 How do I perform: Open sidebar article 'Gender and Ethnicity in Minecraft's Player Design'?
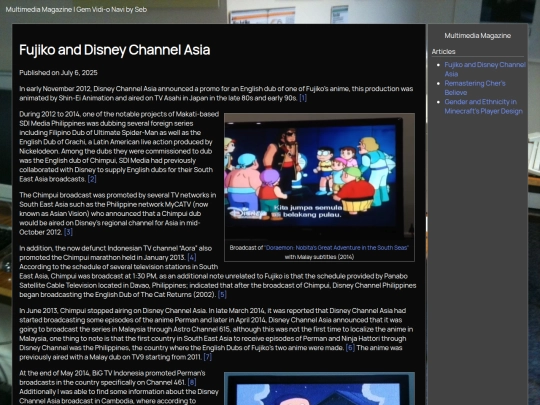coord(484,106)
